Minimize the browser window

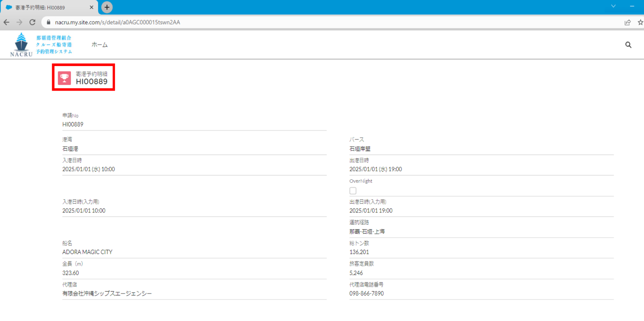(632, 6)
